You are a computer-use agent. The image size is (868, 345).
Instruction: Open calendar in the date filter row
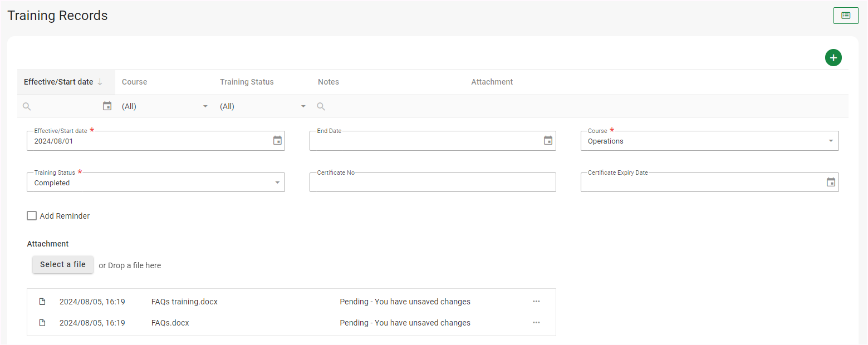tap(107, 106)
